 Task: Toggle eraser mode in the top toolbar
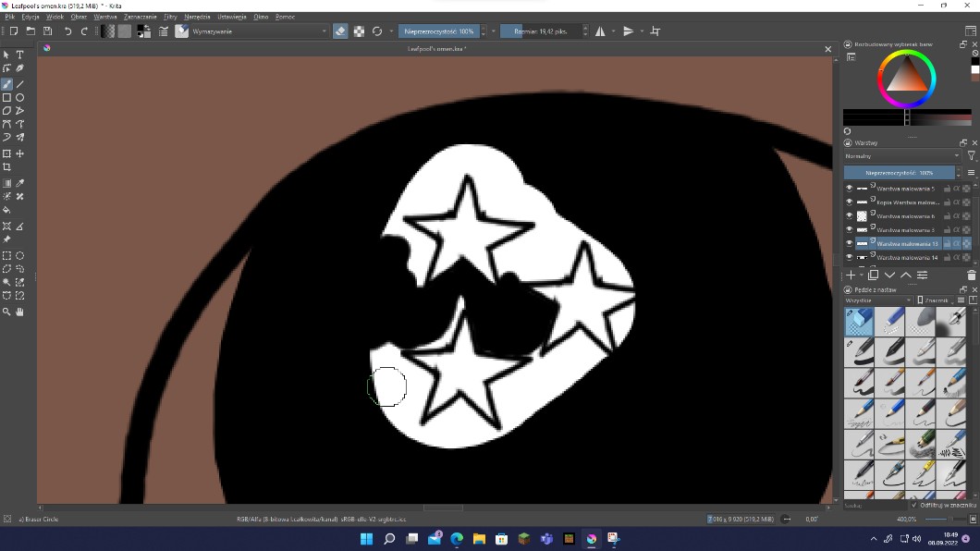pyautogui.click(x=339, y=31)
